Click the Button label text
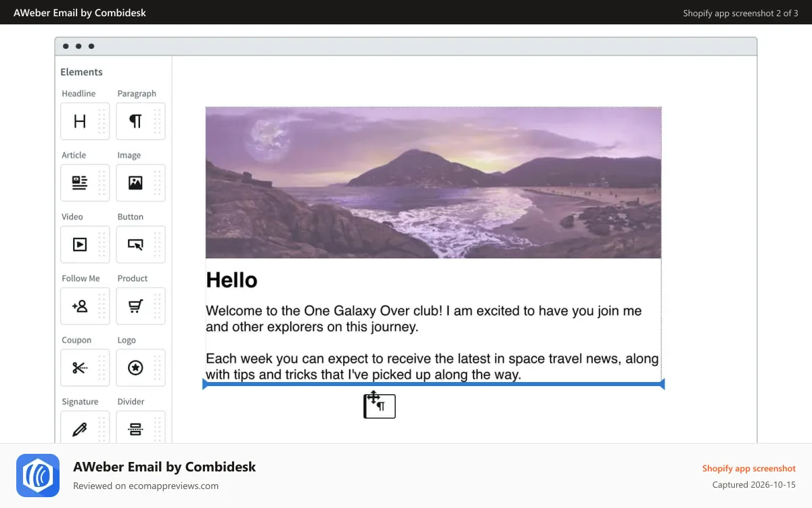Viewport: 812px width, 508px height. coord(131,217)
